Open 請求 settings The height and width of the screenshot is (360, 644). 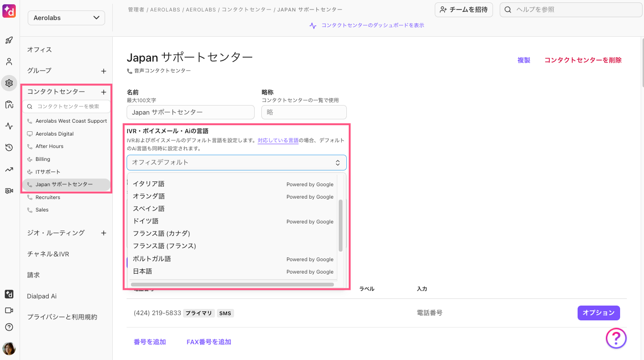(33, 275)
